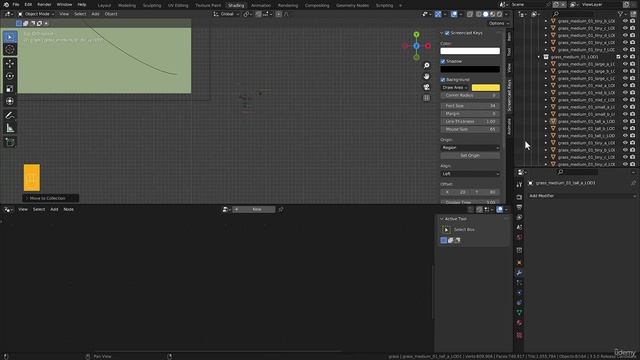Select the Select Box tool in viewport toolbar
Screen dimensions: 640x360
click(x=10, y=37)
